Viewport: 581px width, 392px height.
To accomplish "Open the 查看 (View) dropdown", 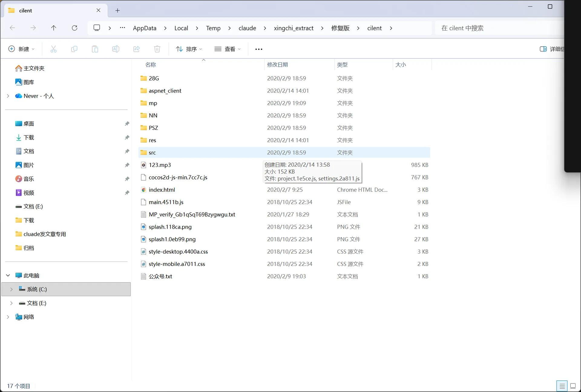I will pos(228,49).
